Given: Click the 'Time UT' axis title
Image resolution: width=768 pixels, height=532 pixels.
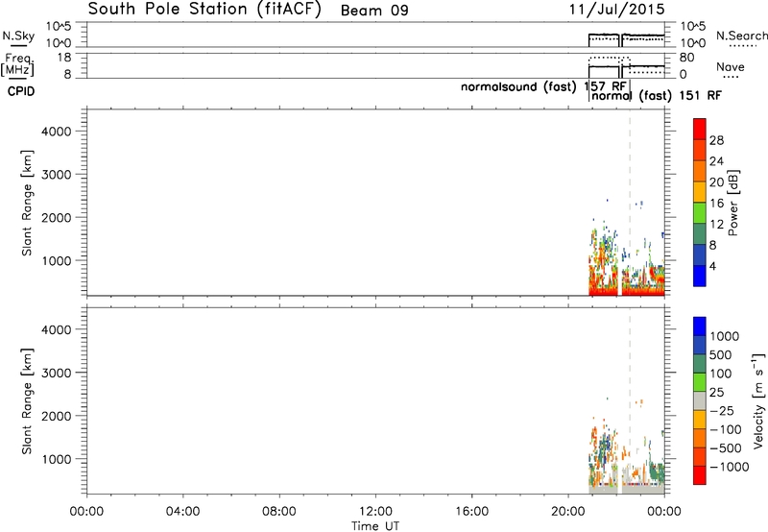Looking at the screenshot, I should tap(375, 526).
